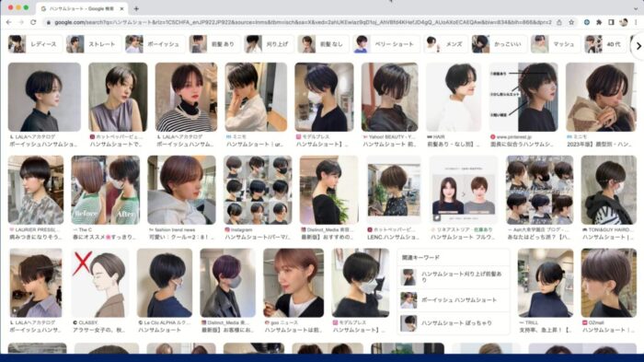644x362 pixels.
Task: Open the Instagram nine-photo collage image
Action: pos(258,190)
